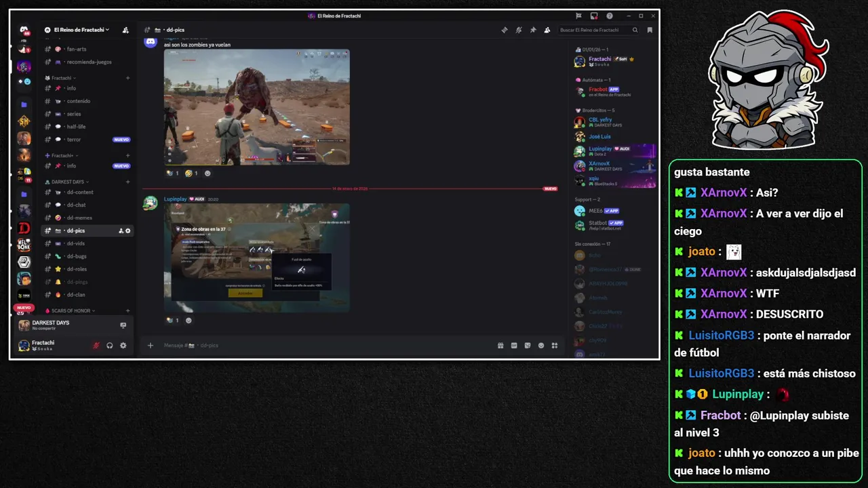Collapse the Fractachi channel category
868x488 pixels.
[x=63, y=78]
